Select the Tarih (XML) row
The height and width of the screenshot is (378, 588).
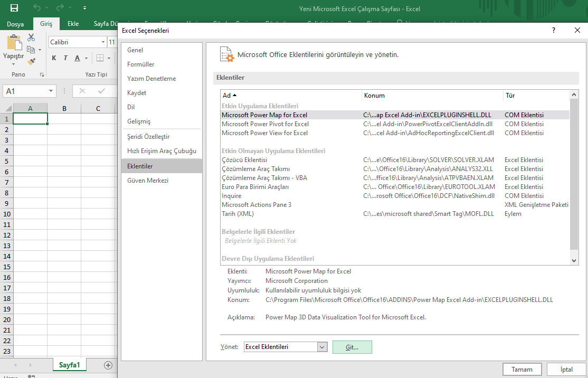(x=395, y=214)
